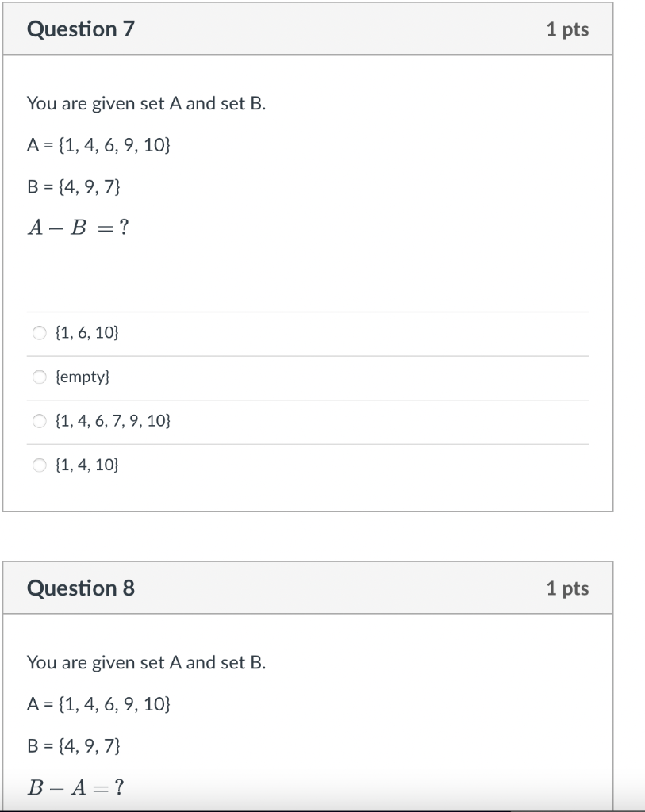Viewport: 645px width, 812px height.
Task: Click Question 7's "You are given set A" sentence
Action: 147,104
